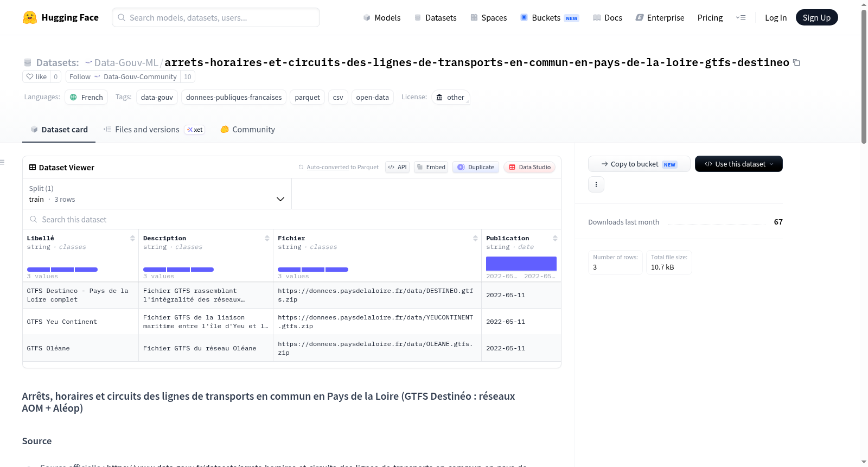Open the Split train dropdown
The image size is (868, 467).
(x=157, y=194)
